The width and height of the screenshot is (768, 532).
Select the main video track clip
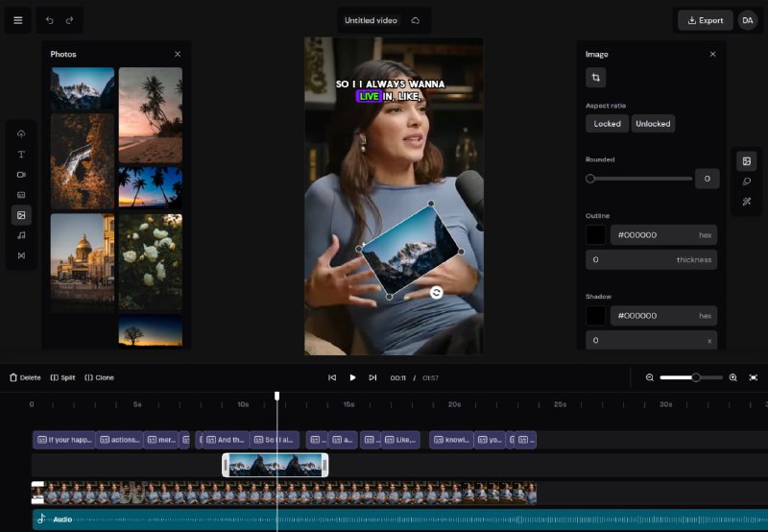click(x=284, y=493)
